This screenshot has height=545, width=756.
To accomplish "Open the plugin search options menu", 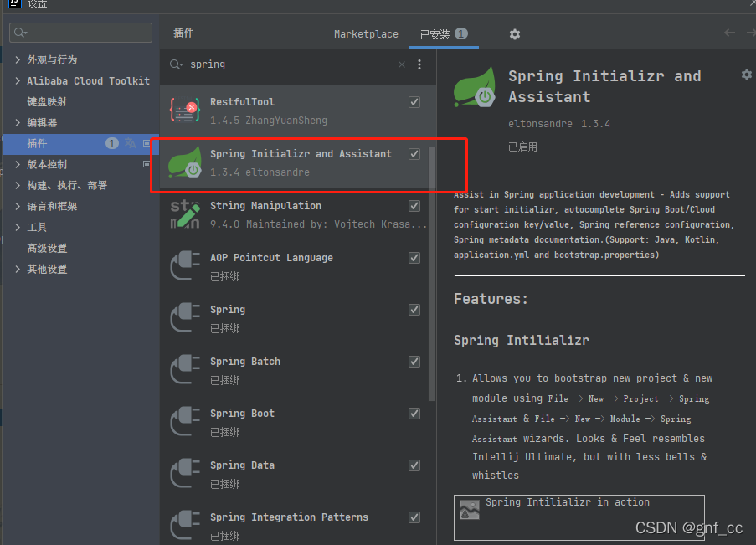I will click(419, 64).
